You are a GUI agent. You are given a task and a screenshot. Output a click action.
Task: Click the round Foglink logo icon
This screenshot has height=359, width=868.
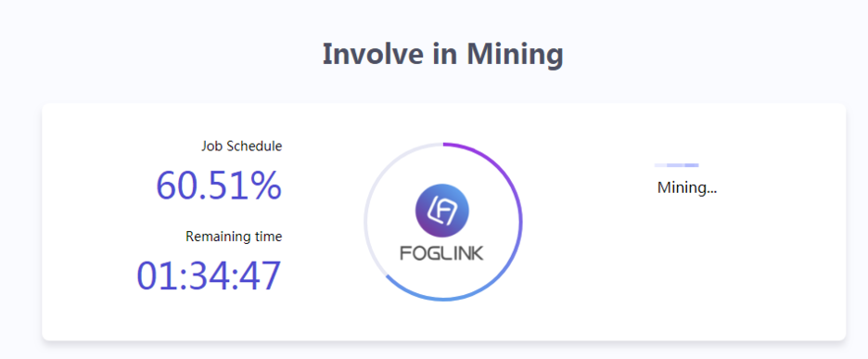coord(442,211)
